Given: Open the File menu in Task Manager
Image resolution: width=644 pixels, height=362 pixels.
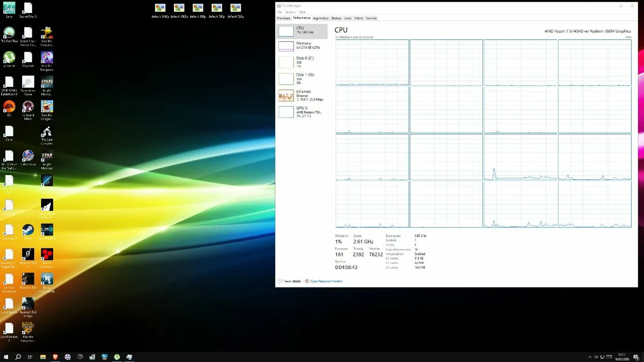Looking at the screenshot, I should pos(279,12).
